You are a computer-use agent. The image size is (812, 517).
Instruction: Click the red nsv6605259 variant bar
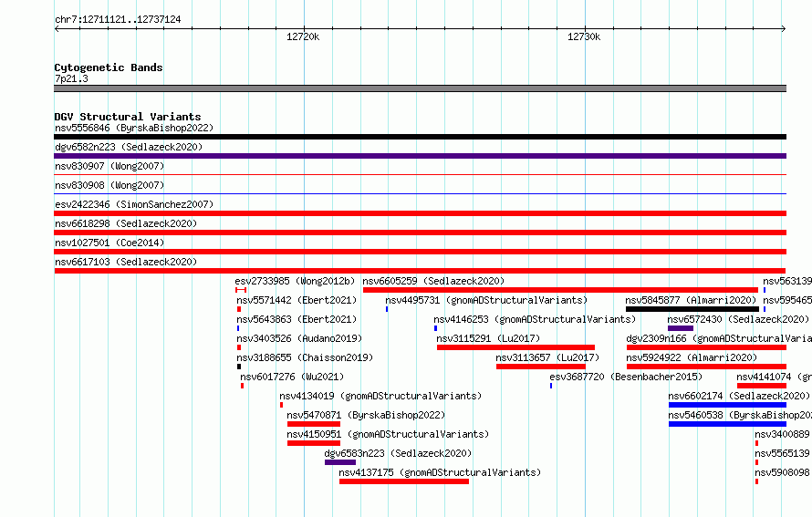coord(560,290)
